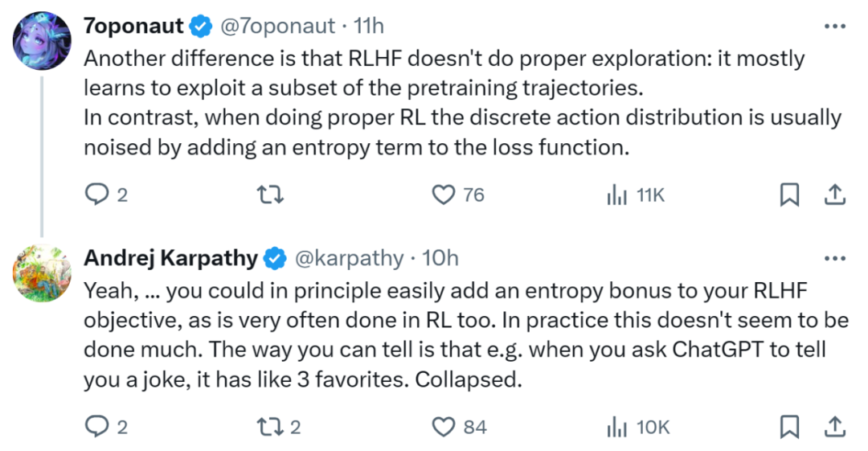Image resolution: width=868 pixels, height=451 pixels.
Task: Share Andrej Karpathy's tweet
Action: click(835, 427)
